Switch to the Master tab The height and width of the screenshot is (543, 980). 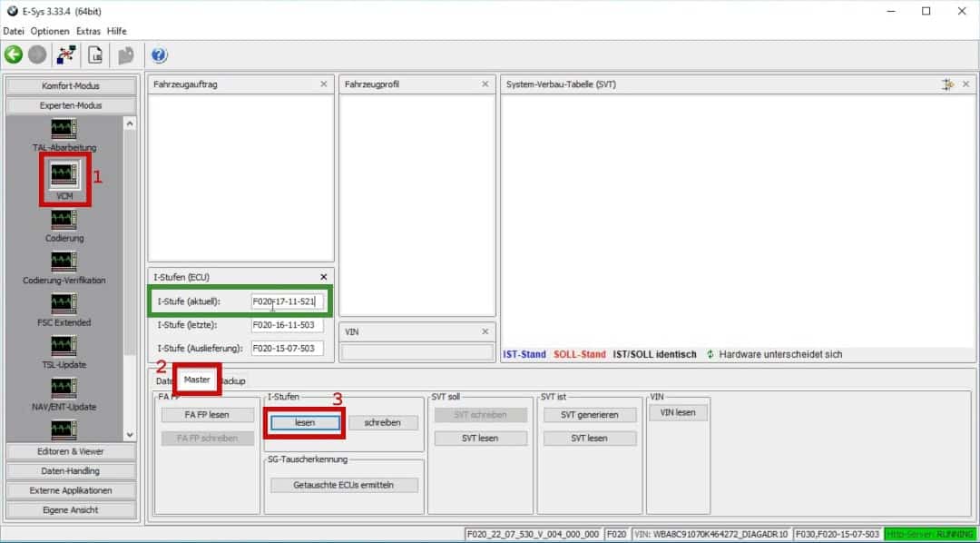coord(197,380)
